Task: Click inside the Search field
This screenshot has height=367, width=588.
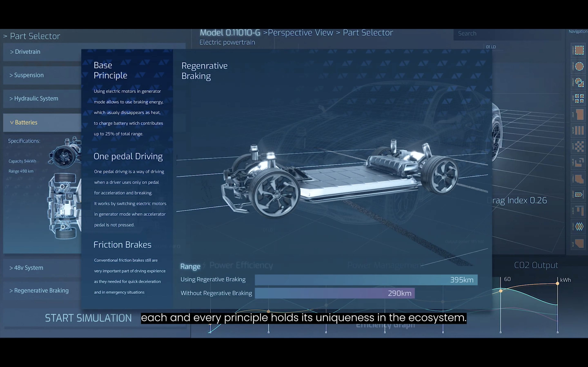Action: 508,33
